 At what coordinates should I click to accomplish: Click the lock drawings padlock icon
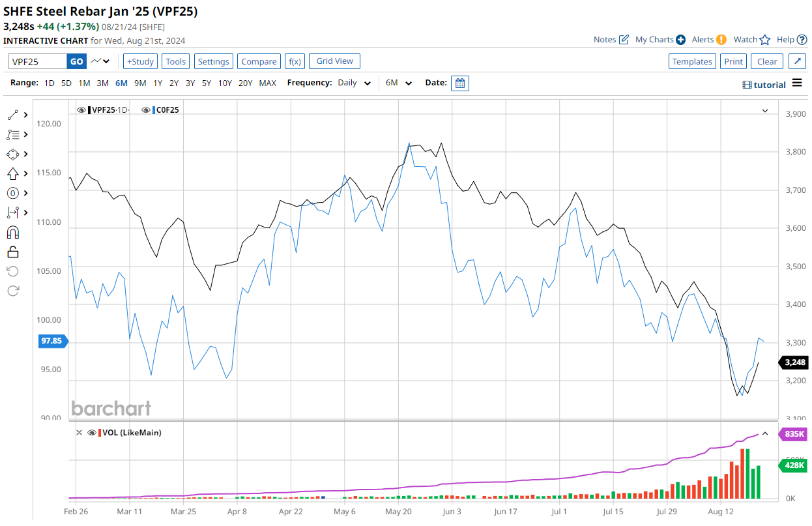tap(13, 252)
